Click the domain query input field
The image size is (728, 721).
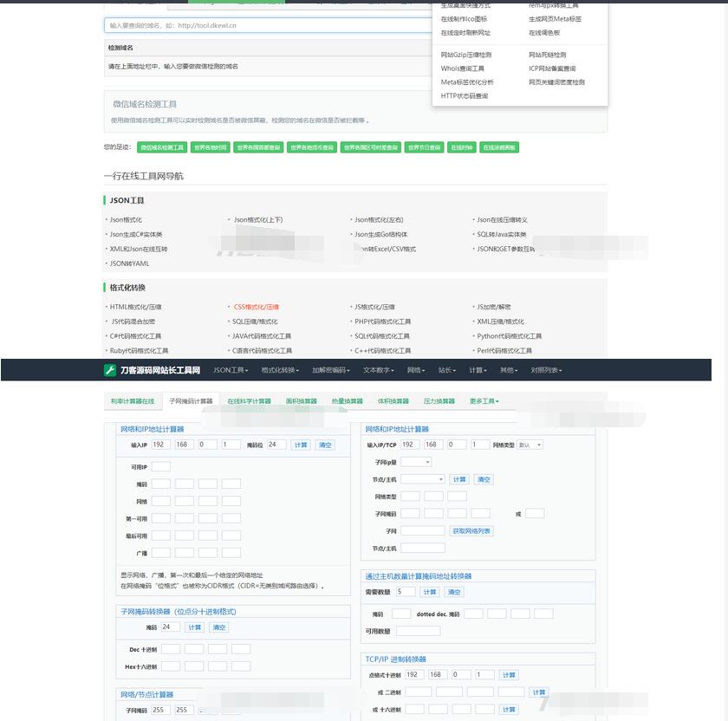(x=267, y=25)
